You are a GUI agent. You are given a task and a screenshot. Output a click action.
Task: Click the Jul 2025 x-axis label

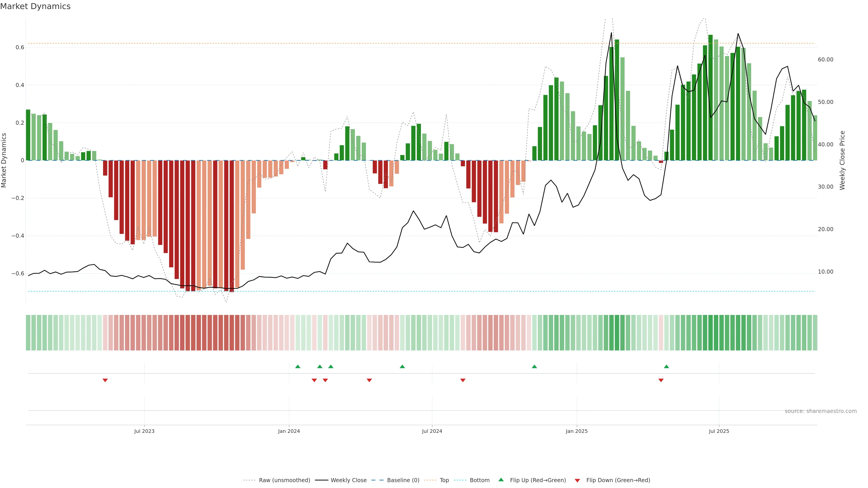(x=719, y=431)
